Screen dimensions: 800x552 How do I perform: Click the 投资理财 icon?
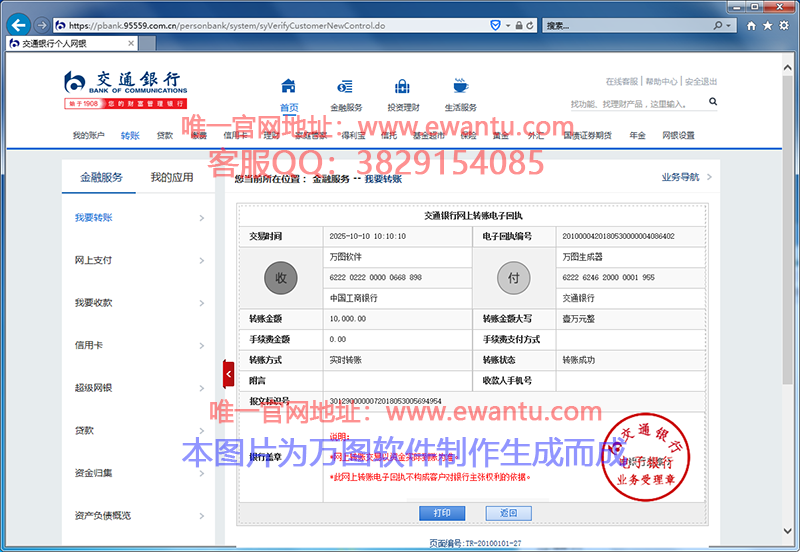[403, 86]
